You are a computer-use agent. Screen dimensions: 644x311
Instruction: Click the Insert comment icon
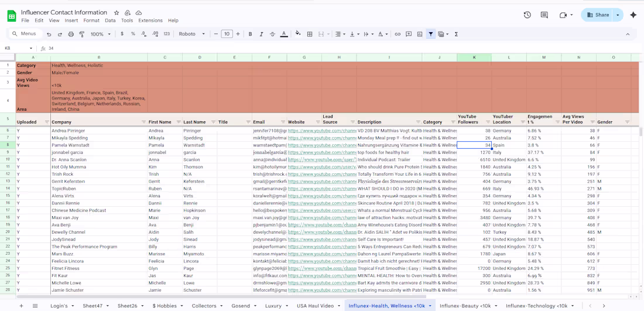[x=409, y=34]
